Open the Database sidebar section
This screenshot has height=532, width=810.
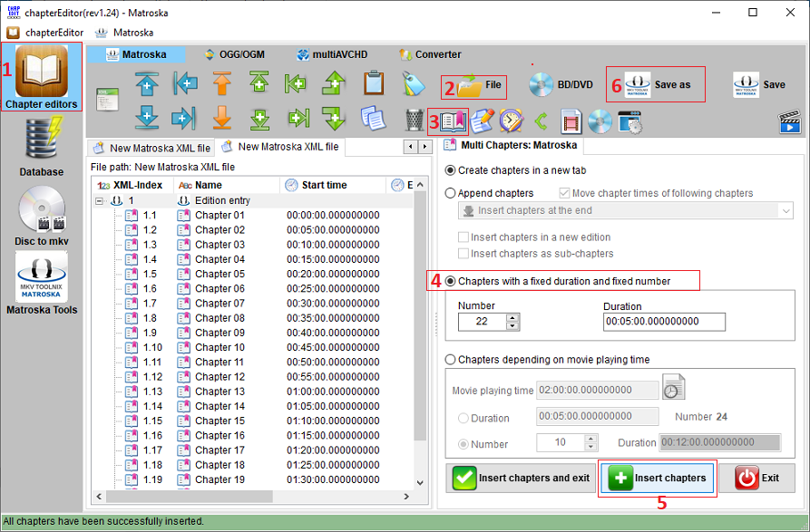click(x=42, y=147)
